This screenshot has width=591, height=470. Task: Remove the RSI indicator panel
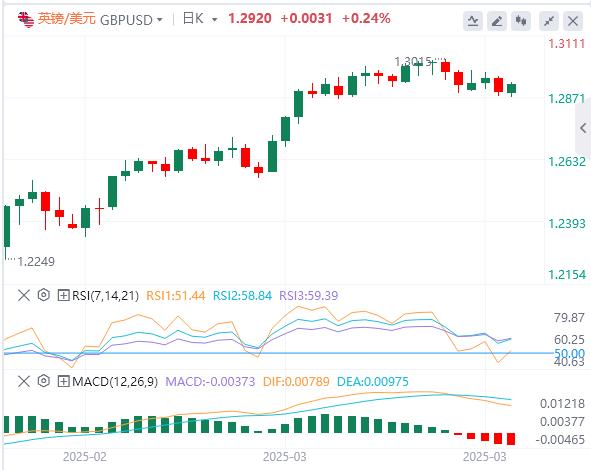24,295
